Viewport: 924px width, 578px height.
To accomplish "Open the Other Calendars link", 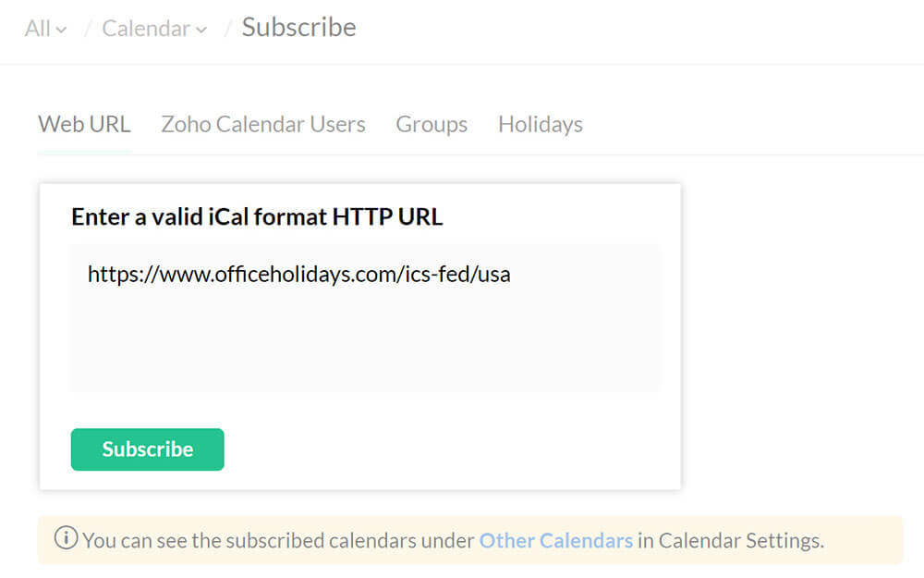I will (555, 540).
